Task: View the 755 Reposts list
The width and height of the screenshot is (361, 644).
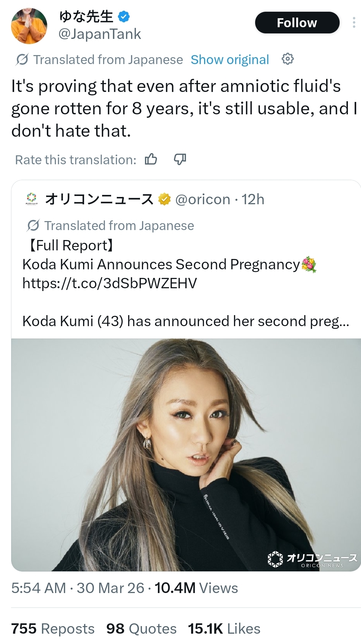Action: (x=53, y=629)
